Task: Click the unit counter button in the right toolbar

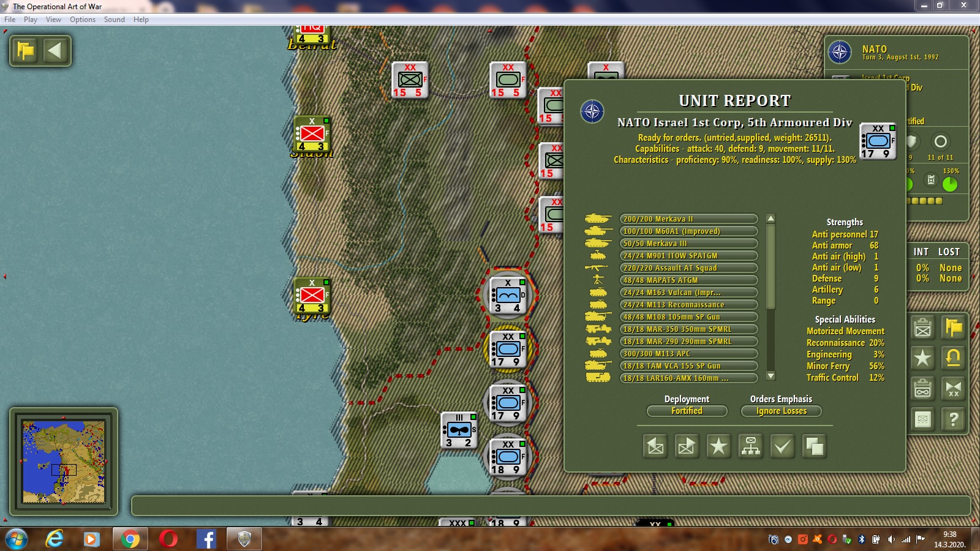Action: (x=922, y=328)
